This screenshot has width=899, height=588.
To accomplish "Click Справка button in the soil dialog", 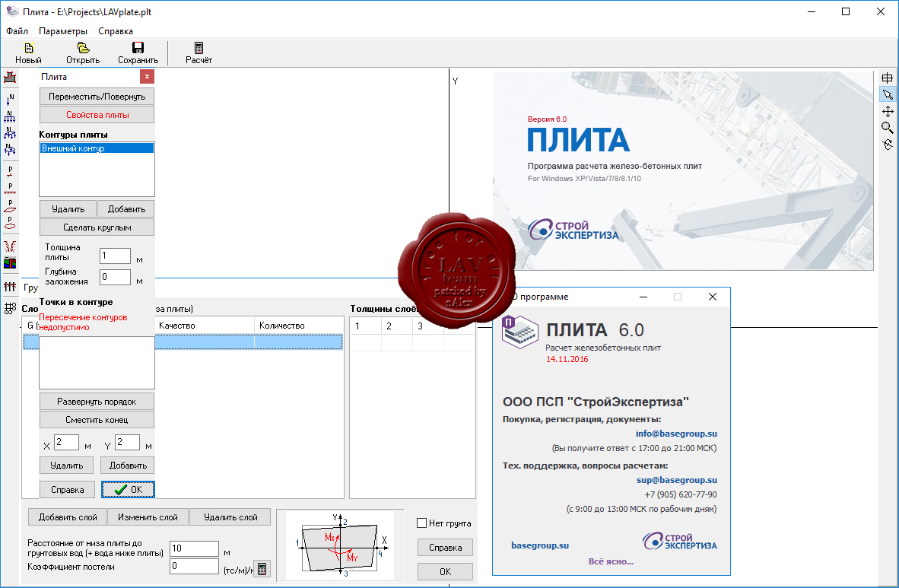I will [x=445, y=548].
